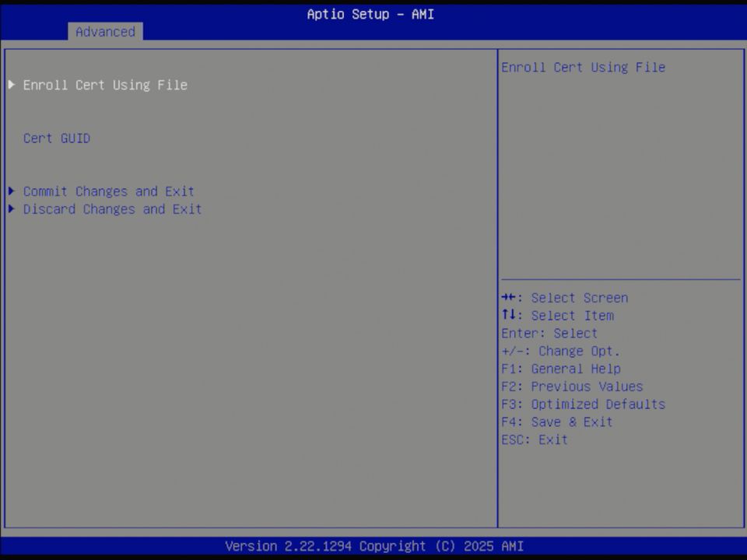Click the Select Screen navigation hint
Viewport: 747px width, 560px height.
point(565,297)
